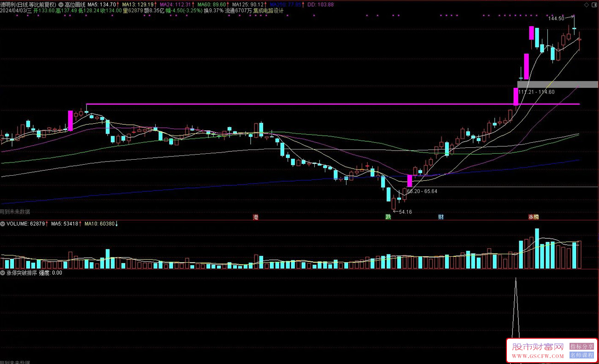Click the 54.16 low price annotation
Screen dimensions: 599x364
(x=405, y=212)
